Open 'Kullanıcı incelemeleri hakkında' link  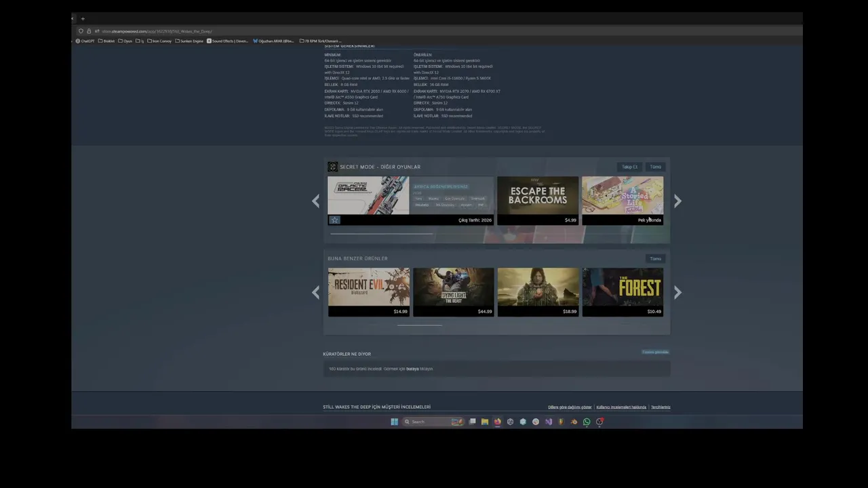(621, 407)
